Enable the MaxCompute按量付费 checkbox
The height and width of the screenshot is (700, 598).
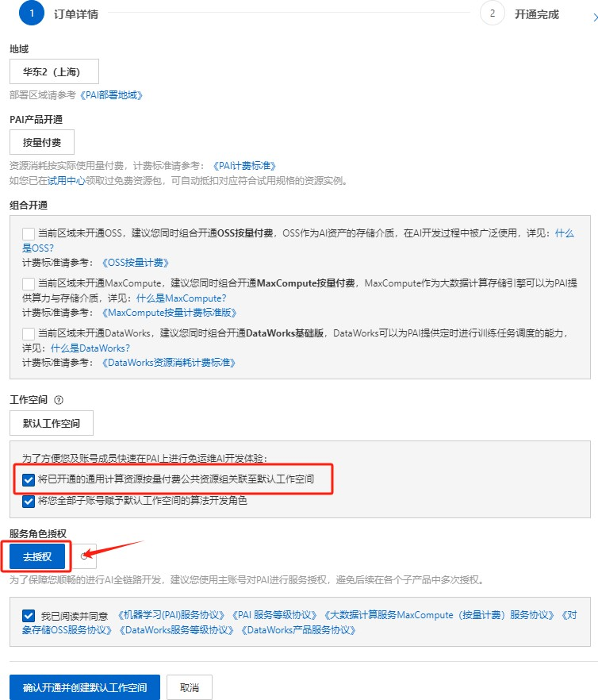coord(29,283)
